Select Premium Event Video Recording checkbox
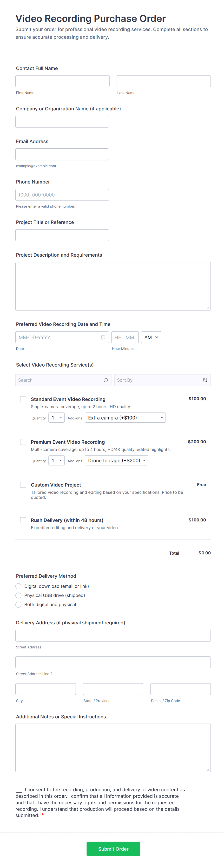 [x=23, y=442]
